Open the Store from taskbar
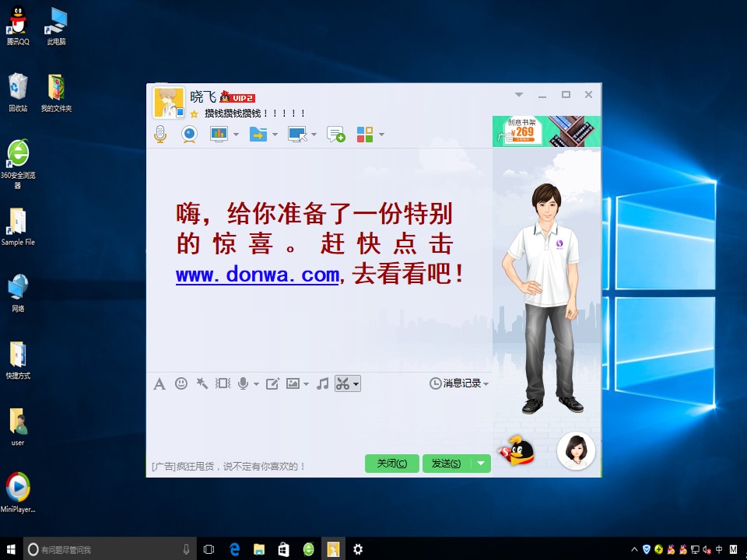Viewport: 747px width, 560px height. point(283,549)
